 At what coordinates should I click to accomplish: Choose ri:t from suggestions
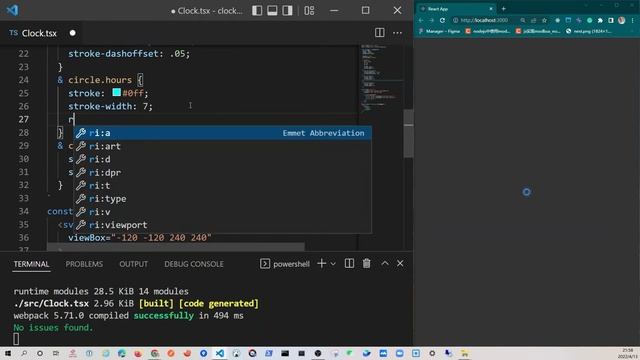(x=222, y=185)
